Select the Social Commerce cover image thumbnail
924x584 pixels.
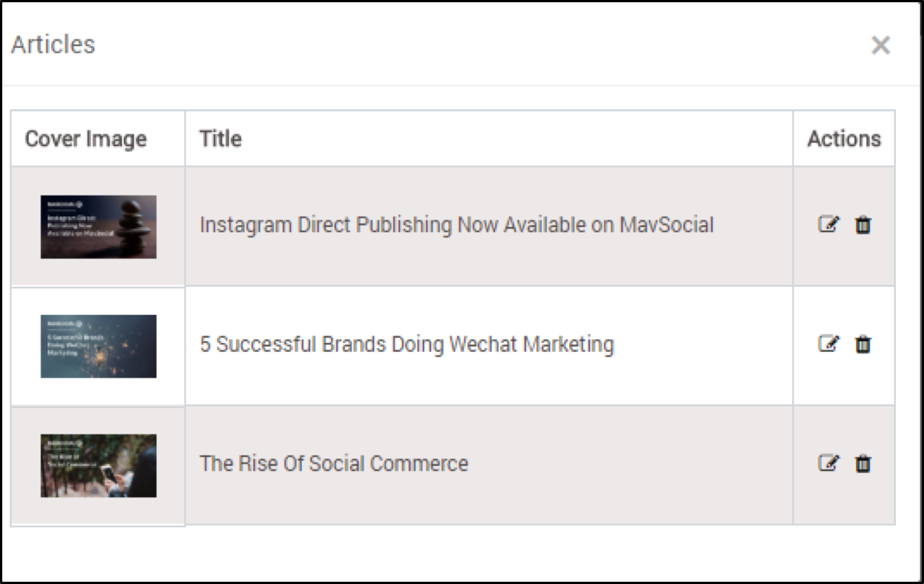tap(98, 465)
